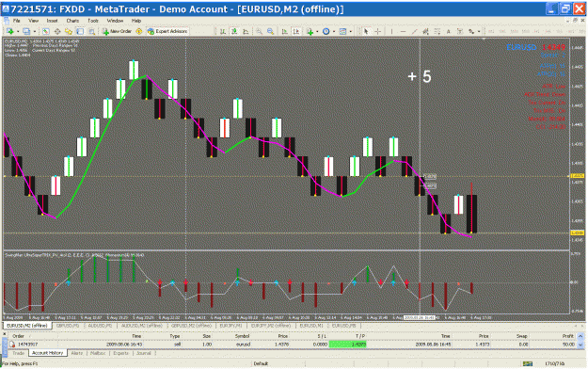This screenshot has width=588, height=369.
Task: Click the New Chart toolbar icon
Action: click(9, 31)
